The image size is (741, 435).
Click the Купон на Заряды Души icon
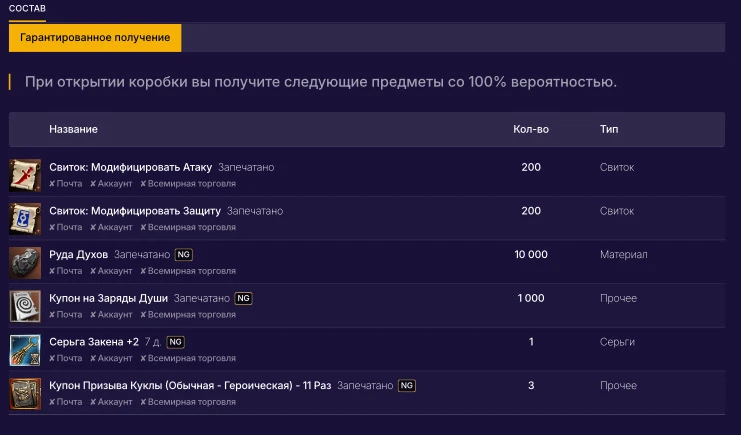pyautogui.click(x=25, y=306)
